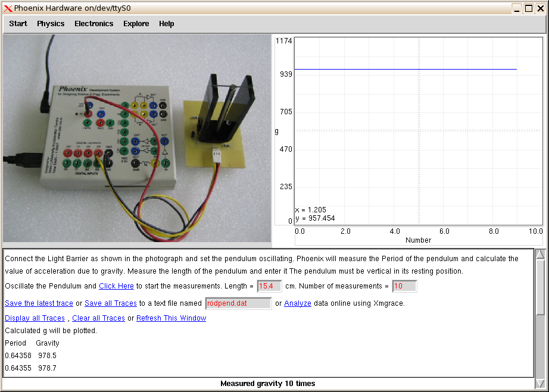Select the period value 0.64355
Screen dimensions: 549x392
click(x=18, y=368)
